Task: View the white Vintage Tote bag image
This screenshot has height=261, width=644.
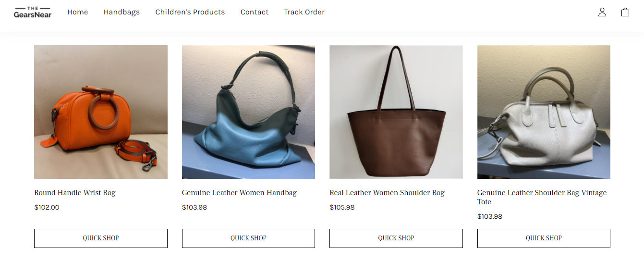Action: click(544, 112)
